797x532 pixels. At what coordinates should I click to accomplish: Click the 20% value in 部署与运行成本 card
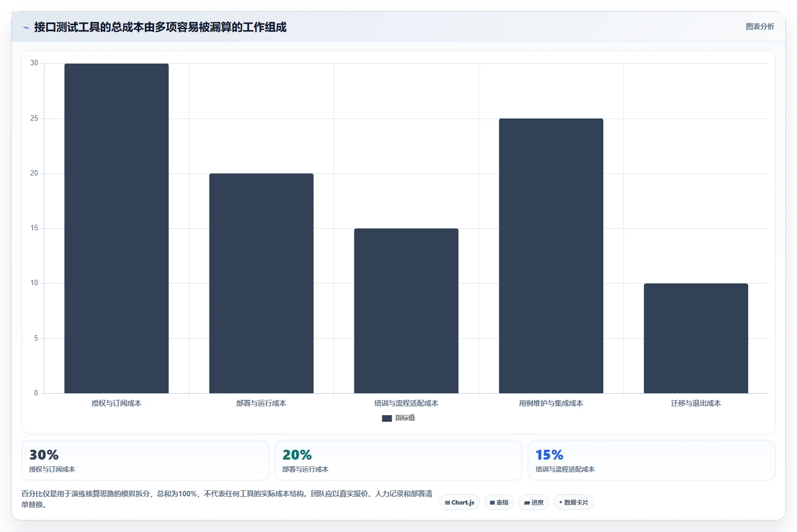(x=297, y=455)
